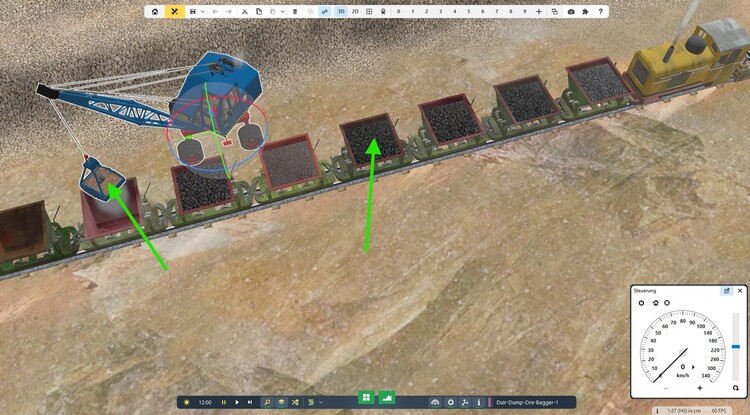Open the green script icon
This screenshot has width=750, height=415.
tap(311, 403)
